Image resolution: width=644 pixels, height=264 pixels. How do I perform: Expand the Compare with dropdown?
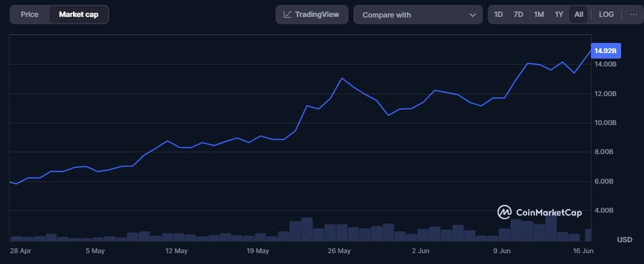click(x=418, y=15)
